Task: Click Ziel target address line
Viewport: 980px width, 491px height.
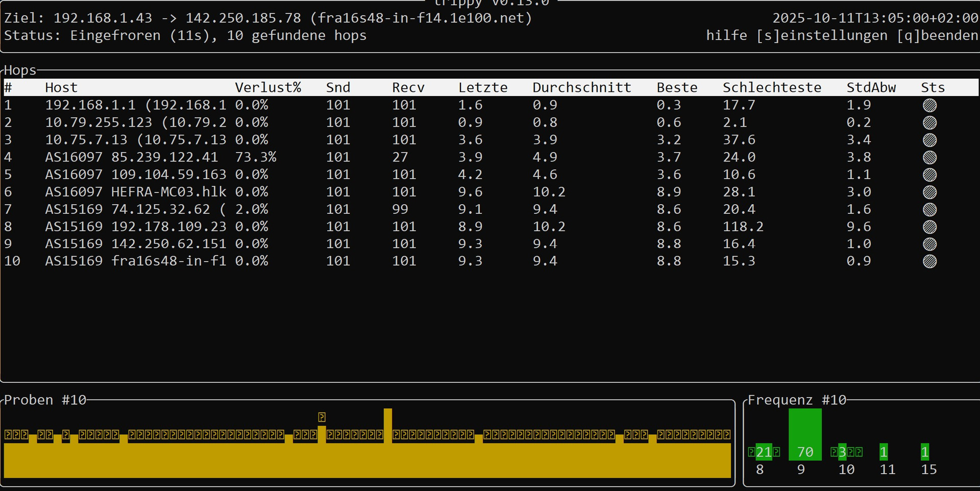Action: 268,18
